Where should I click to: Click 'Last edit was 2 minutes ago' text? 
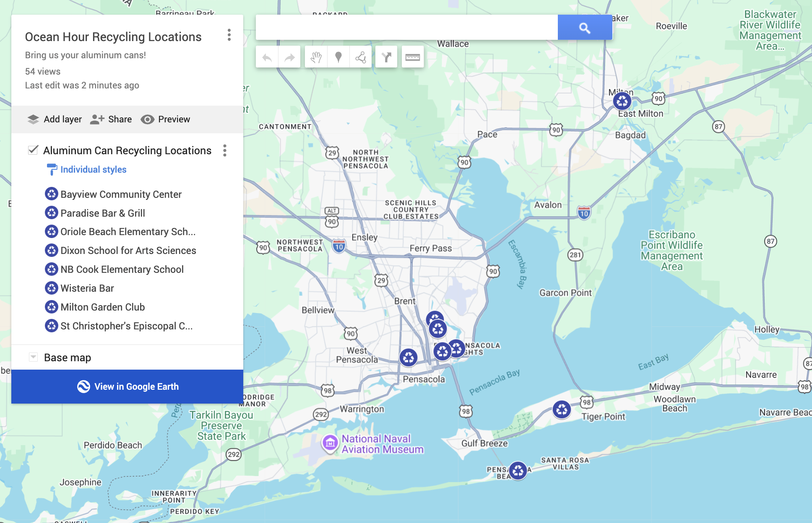click(x=82, y=85)
